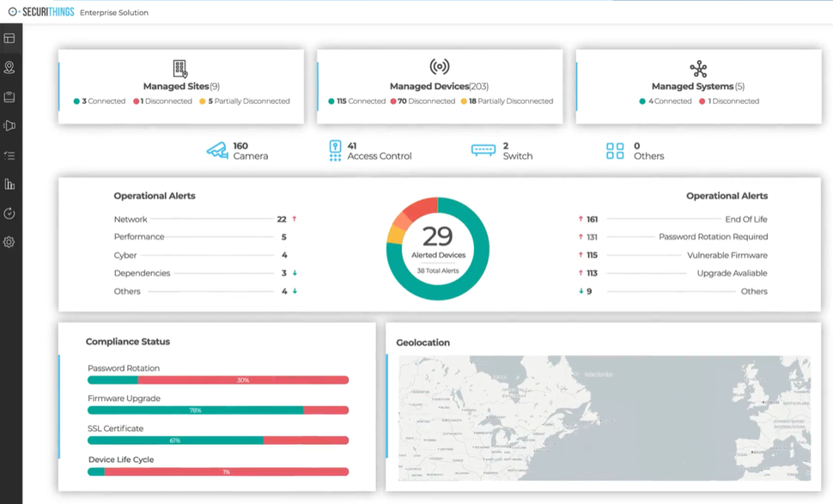The width and height of the screenshot is (833, 504).
Task: Click 3 Connected sites status
Action: pos(100,101)
